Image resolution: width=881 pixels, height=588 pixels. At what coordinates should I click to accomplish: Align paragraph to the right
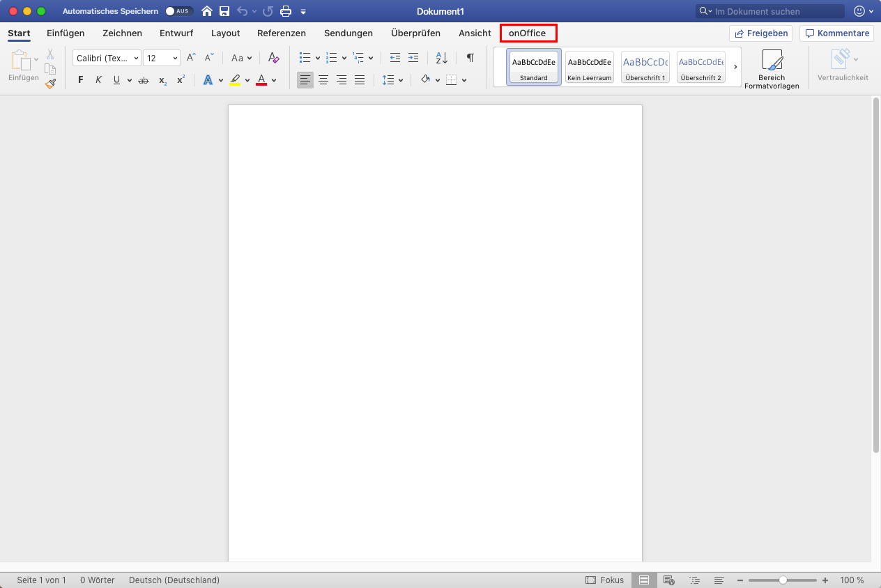point(342,80)
